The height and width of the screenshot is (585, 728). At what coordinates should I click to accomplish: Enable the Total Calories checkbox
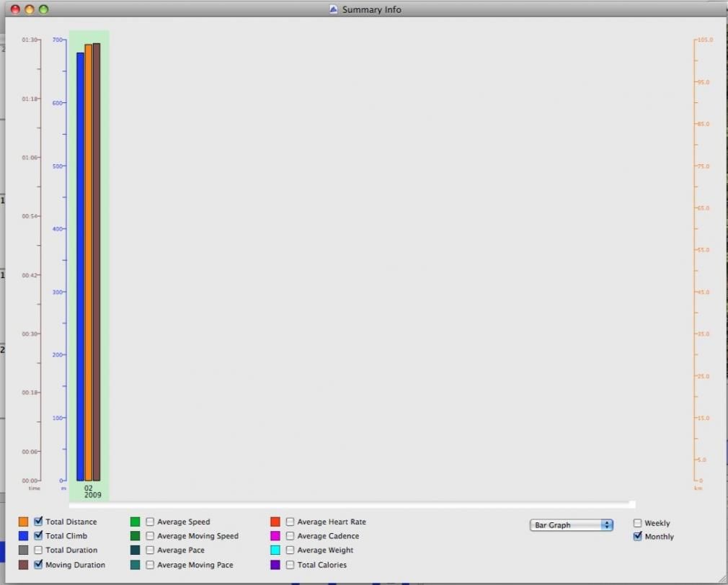point(290,565)
